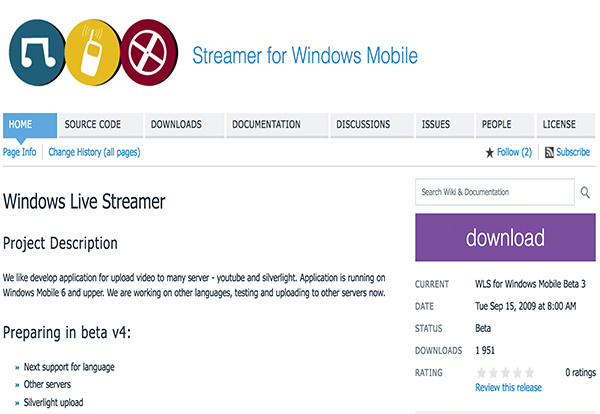Rate three stars using the third star

[505, 372]
